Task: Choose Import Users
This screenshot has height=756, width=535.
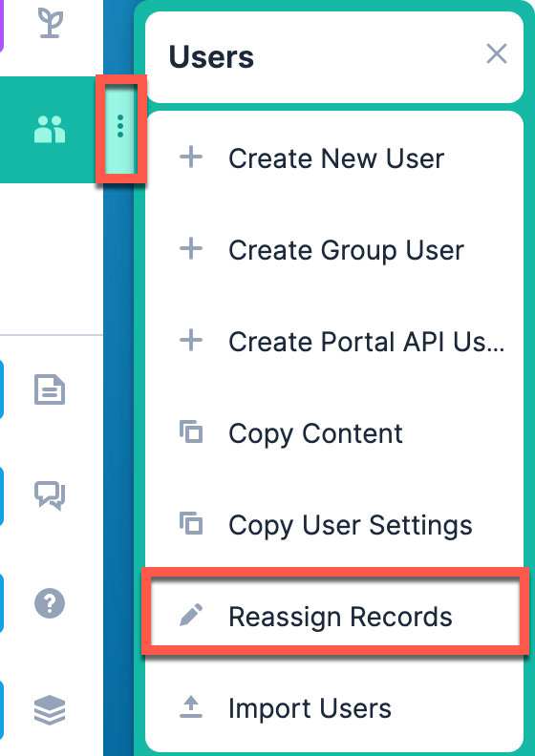Action: (334, 708)
